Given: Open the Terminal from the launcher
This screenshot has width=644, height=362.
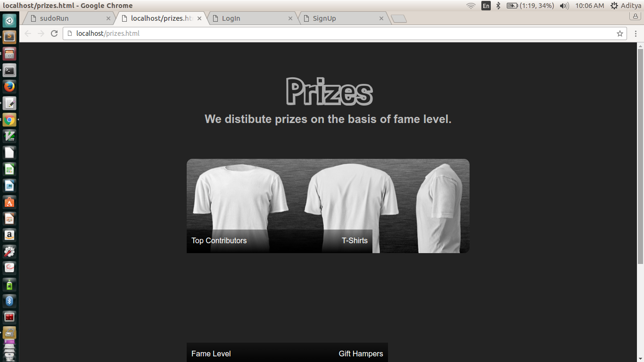Looking at the screenshot, I should click(x=9, y=70).
